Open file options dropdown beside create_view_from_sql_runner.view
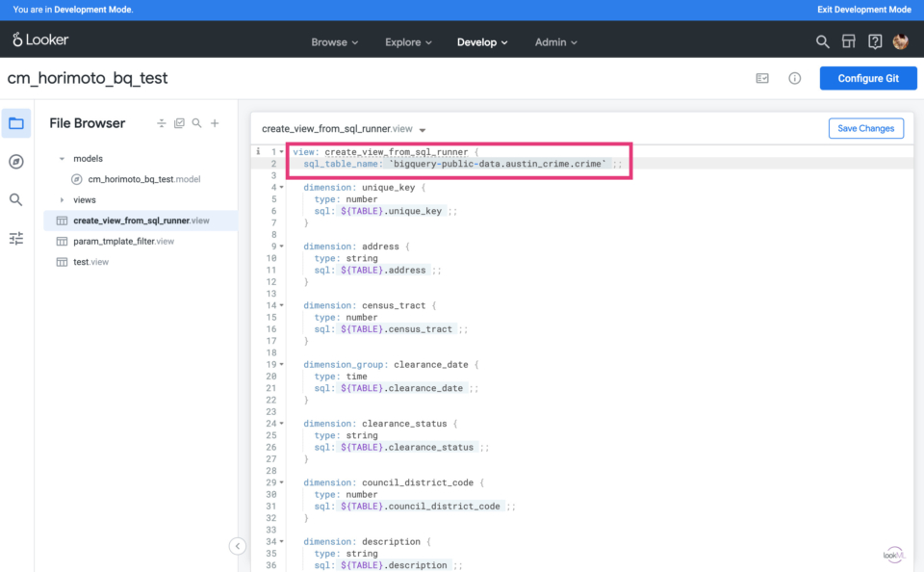This screenshot has width=924, height=572. pyautogui.click(x=422, y=130)
